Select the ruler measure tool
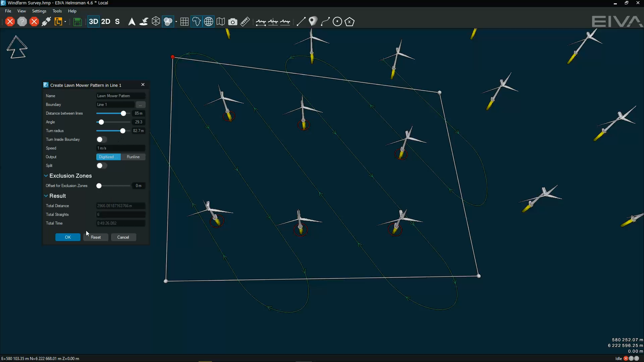Screen dimensions: 644x362 point(245,22)
